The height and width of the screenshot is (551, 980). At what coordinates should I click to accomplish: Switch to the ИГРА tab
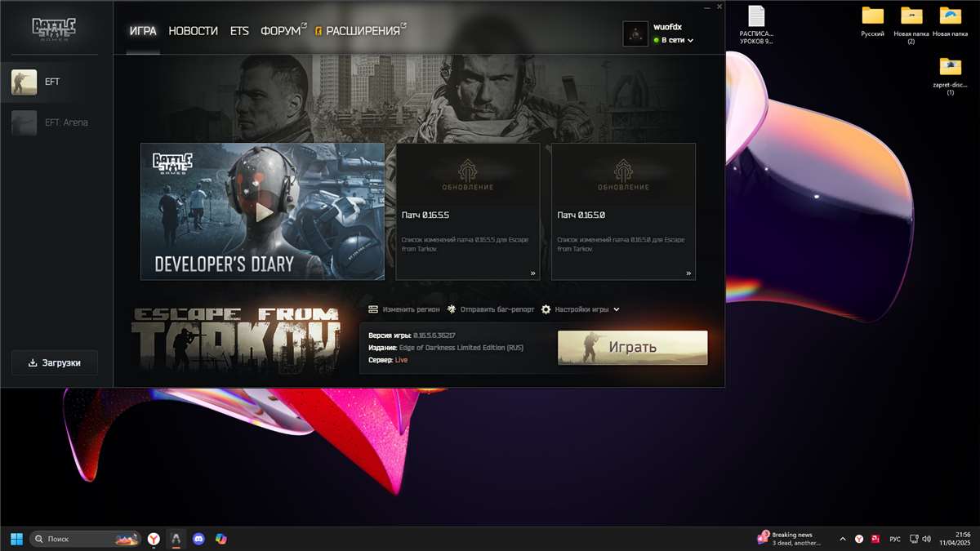(x=143, y=31)
